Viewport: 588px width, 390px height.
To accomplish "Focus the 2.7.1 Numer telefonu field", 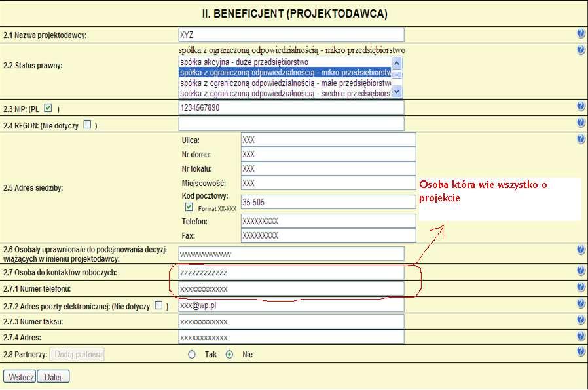I will point(291,289).
